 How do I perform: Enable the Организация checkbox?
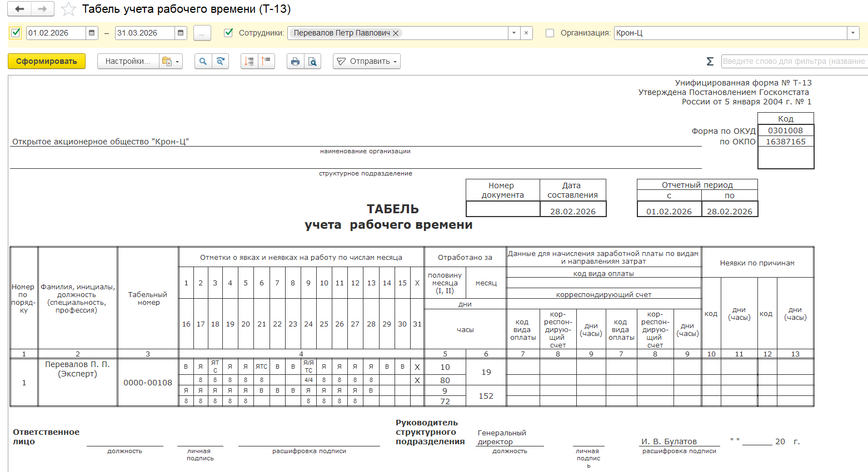pos(550,33)
